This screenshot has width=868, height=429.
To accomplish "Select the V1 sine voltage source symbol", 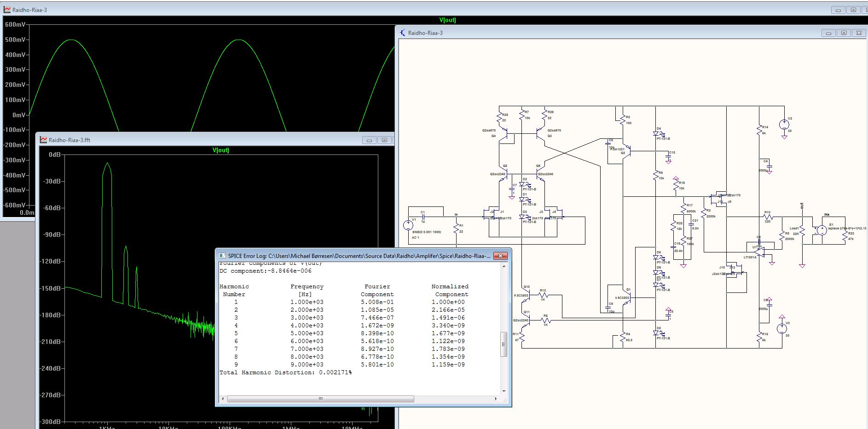I will [x=408, y=225].
